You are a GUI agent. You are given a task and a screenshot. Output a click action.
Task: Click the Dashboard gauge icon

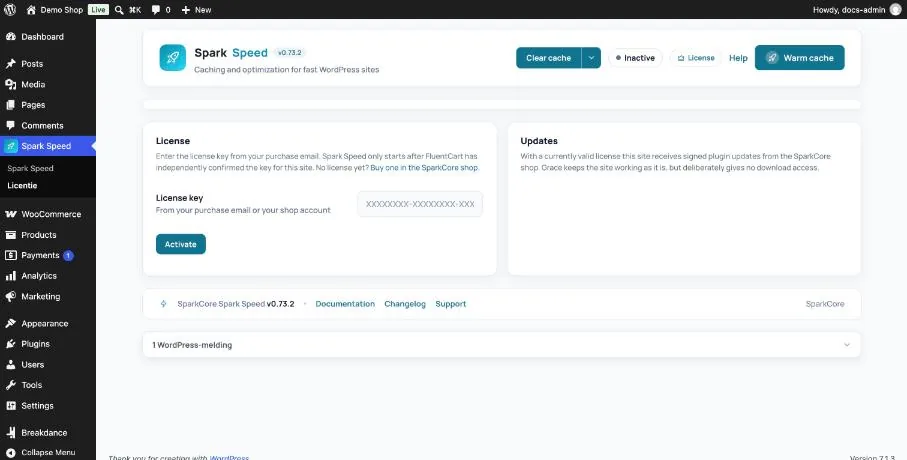click(x=10, y=36)
